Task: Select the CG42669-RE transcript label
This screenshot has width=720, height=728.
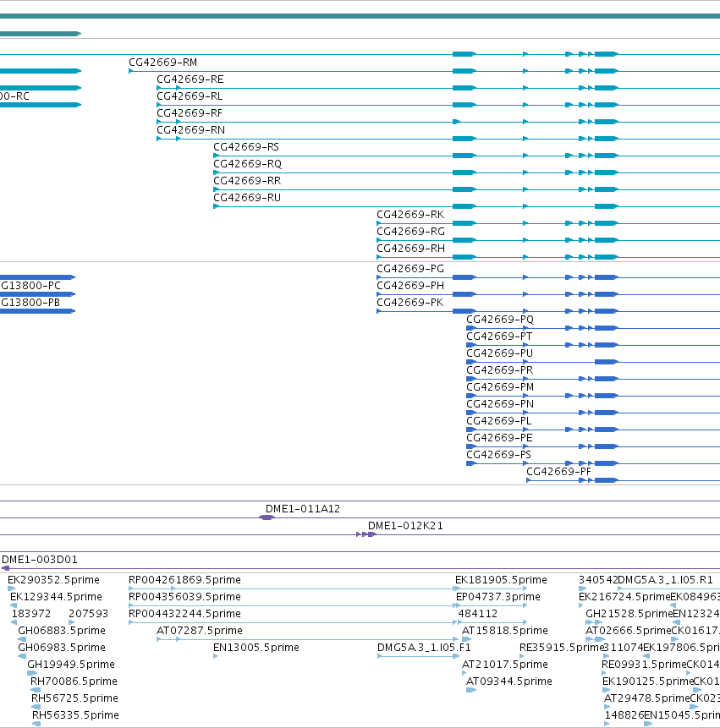Action: coord(190,79)
